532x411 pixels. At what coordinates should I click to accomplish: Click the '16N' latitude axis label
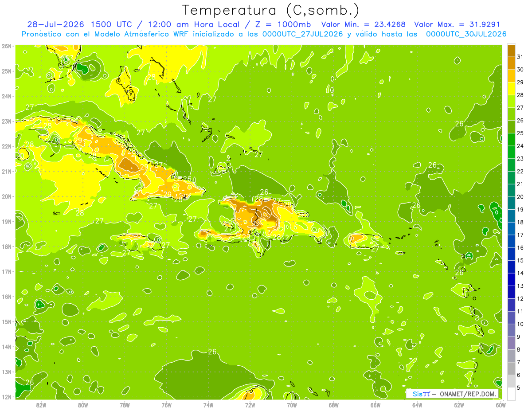point(7,297)
